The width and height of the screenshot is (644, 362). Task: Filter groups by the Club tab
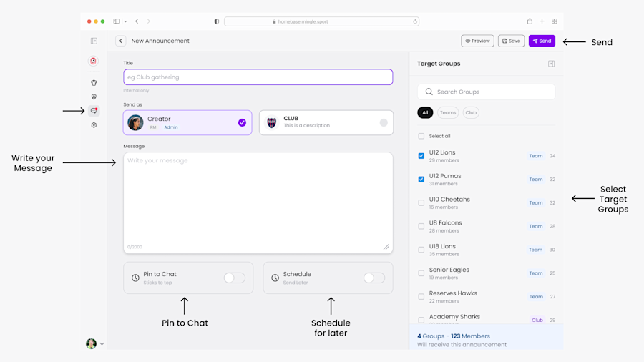(471, 112)
